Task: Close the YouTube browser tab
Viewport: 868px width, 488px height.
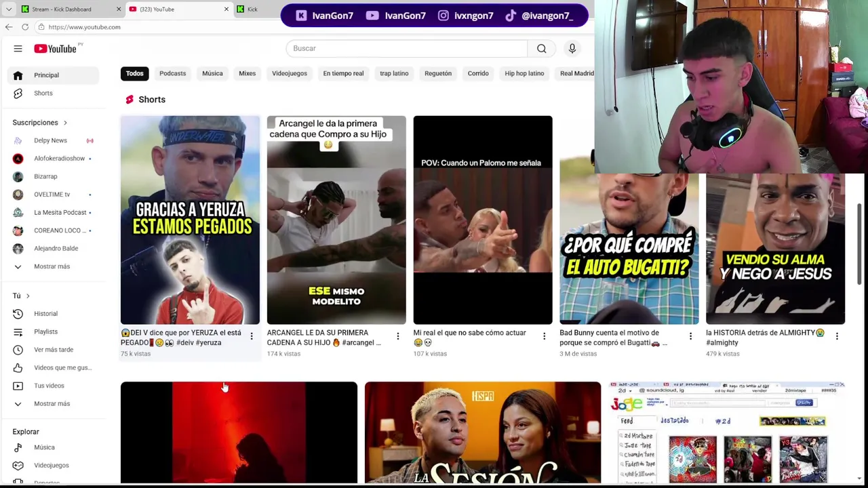Action: coord(226,9)
